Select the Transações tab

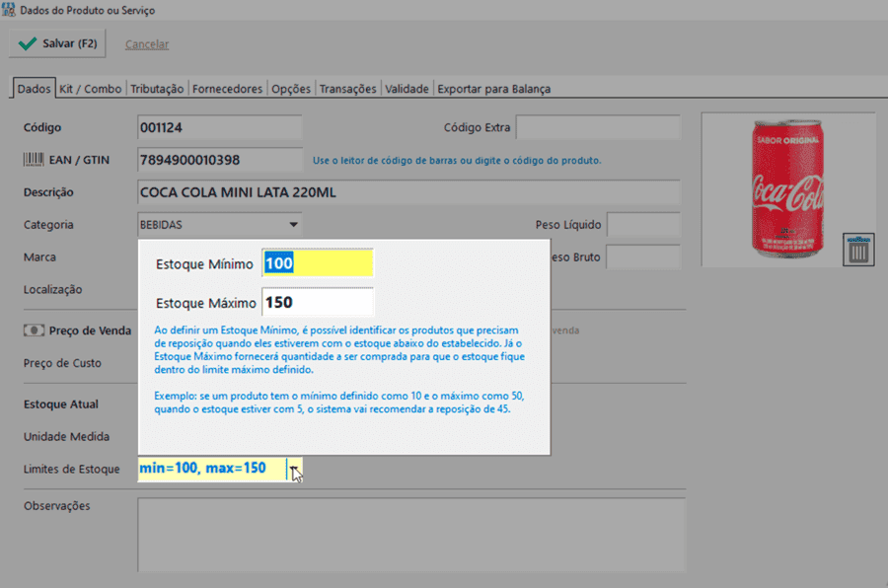[347, 88]
